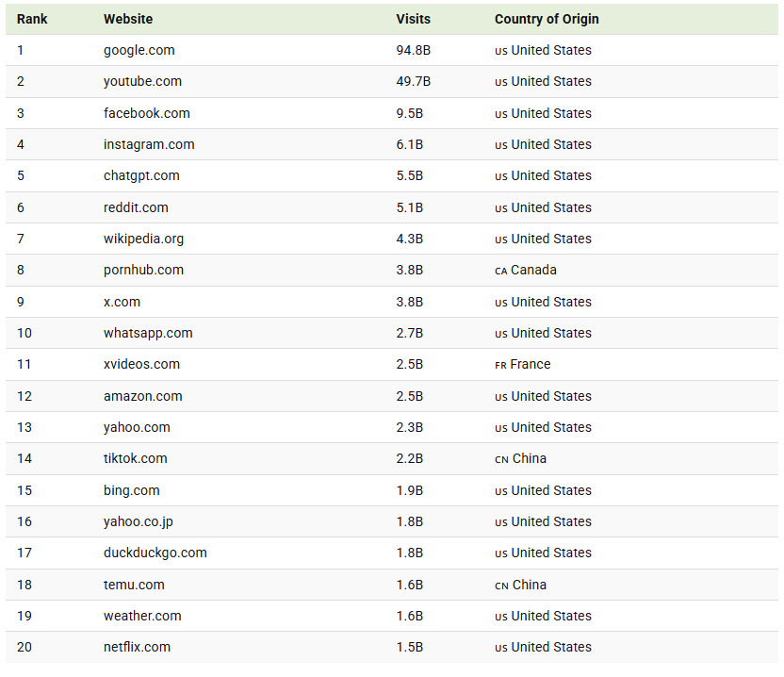Open the google.com website entry
This screenshot has height=677, width=784.
point(139,50)
